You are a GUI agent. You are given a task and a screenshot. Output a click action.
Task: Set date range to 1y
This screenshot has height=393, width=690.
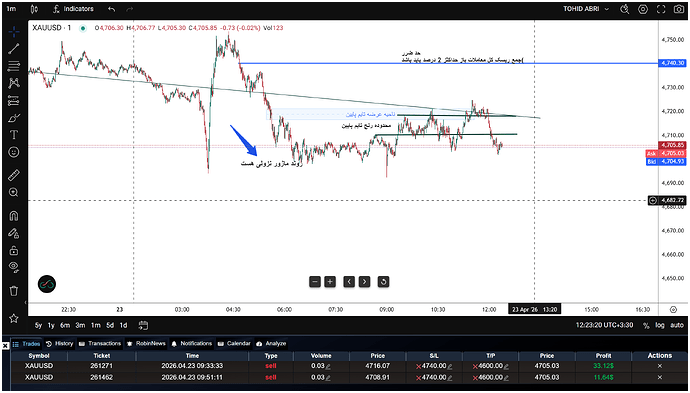point(51,325)
